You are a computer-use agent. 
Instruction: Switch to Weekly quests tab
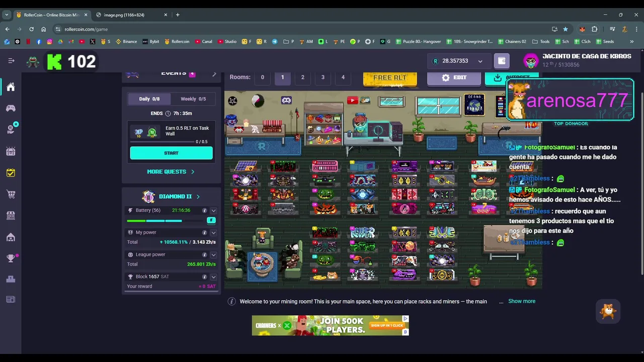[193, 99]
